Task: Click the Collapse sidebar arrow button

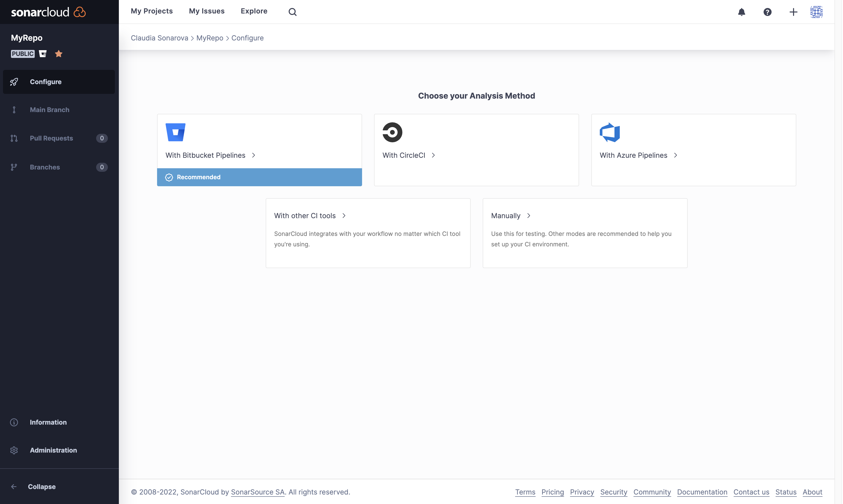Action: pos(14,487)
